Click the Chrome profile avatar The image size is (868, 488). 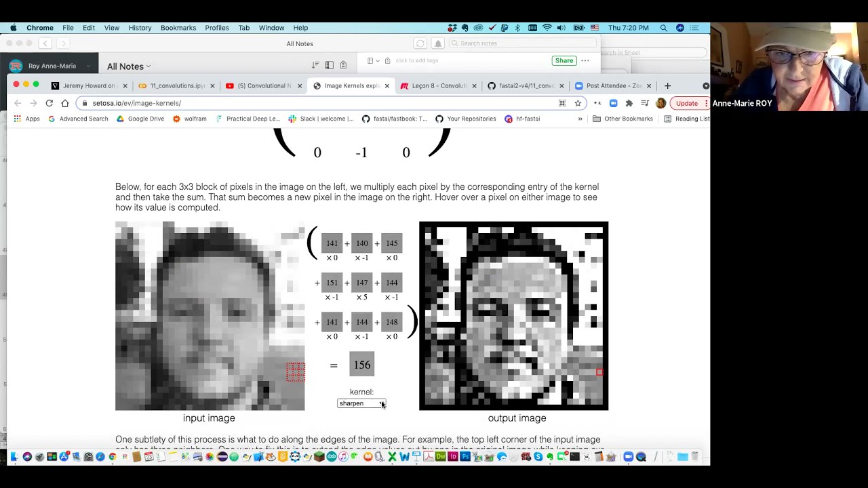point(660,103)
